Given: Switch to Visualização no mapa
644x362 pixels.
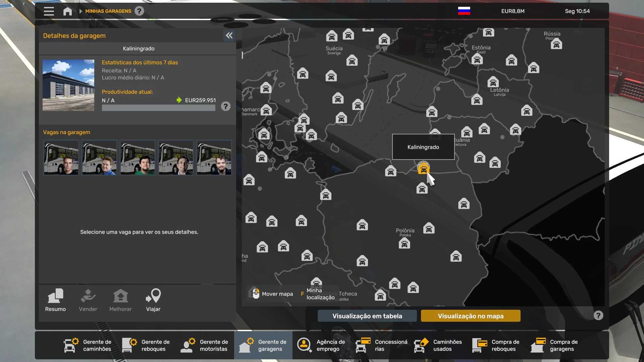Looking at the screenshot, I should tap(470, 316).
